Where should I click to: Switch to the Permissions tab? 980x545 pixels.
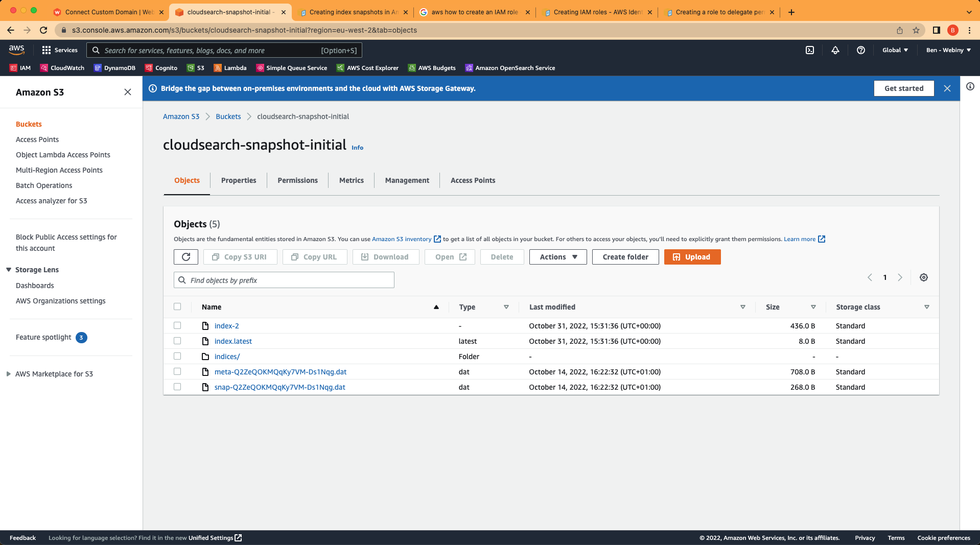(297, 180)
